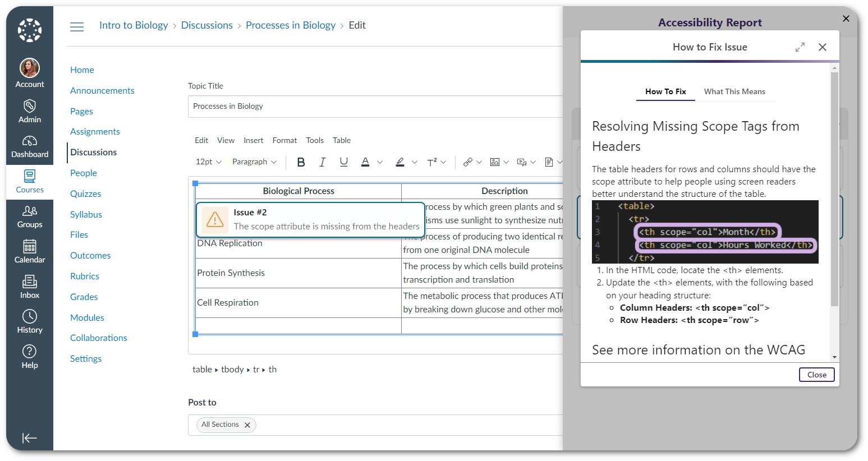
Task: Collapse the global navigation sidebar
Action: 30,438
